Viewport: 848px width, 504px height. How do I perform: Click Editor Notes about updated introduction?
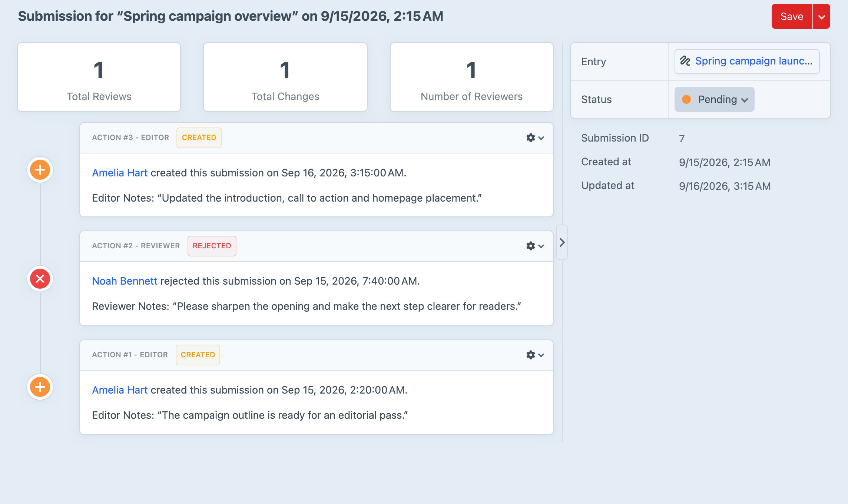287,198
